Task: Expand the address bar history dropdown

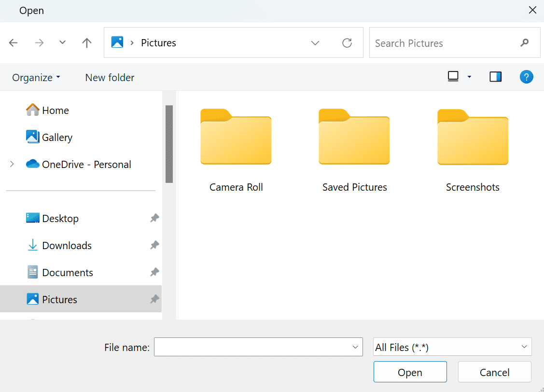Action: pyautogui.click(x=315, y=43)
